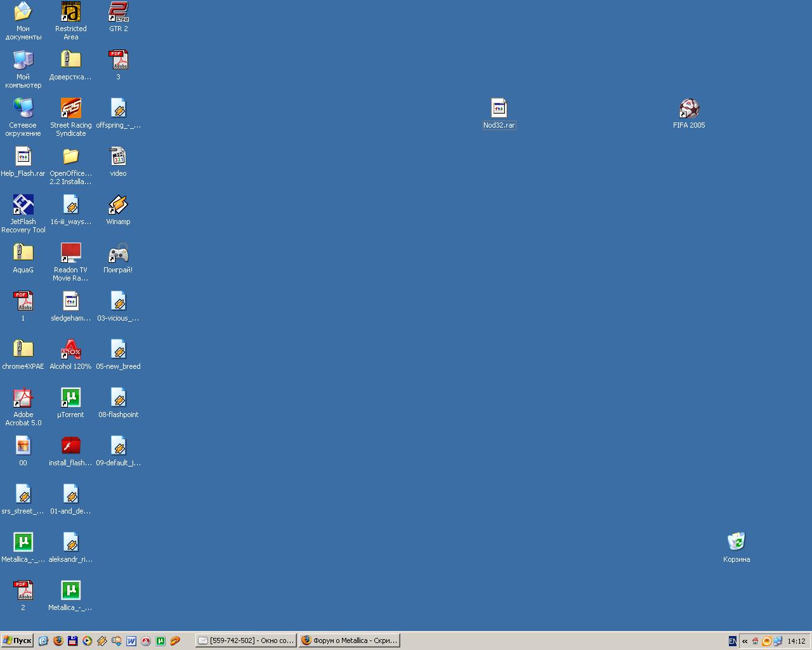Open the EN language switcher
The width and height of the screenshot is (812, 650).
pyautogui.click(x=733, y=641)
